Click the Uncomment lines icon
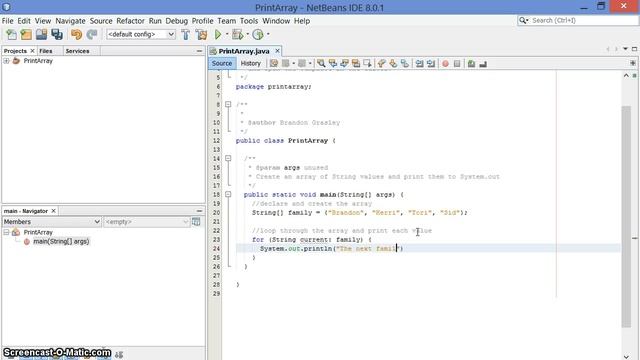Image resolution: width=640 pixels, height=360 pixels. click(x=483, y=63)
